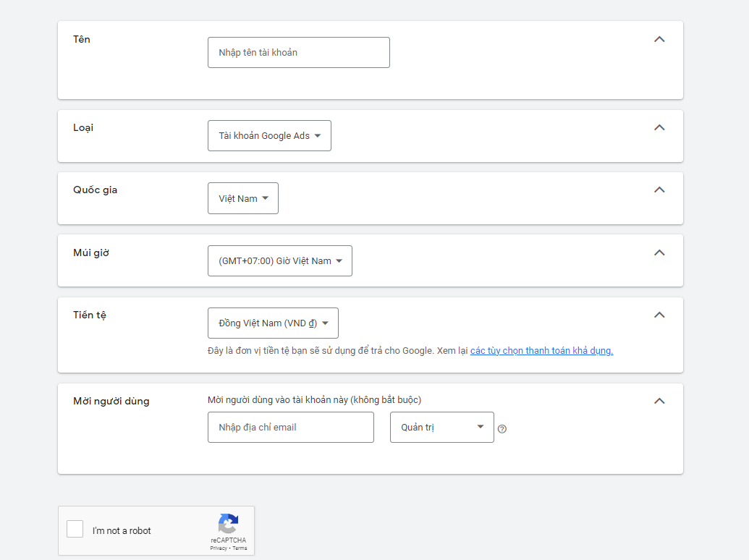Collapse the Tiền tệ section chevron

tap(659, 315)
